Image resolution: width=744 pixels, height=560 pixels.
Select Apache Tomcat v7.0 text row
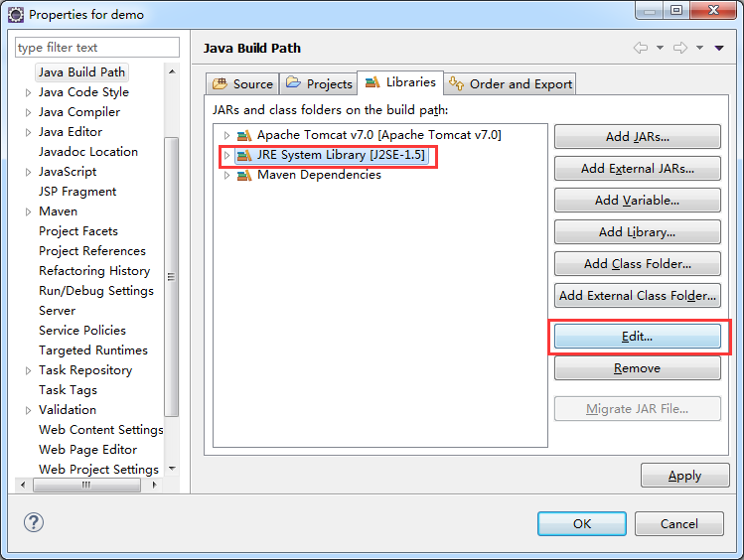click(x=379, y=135)
